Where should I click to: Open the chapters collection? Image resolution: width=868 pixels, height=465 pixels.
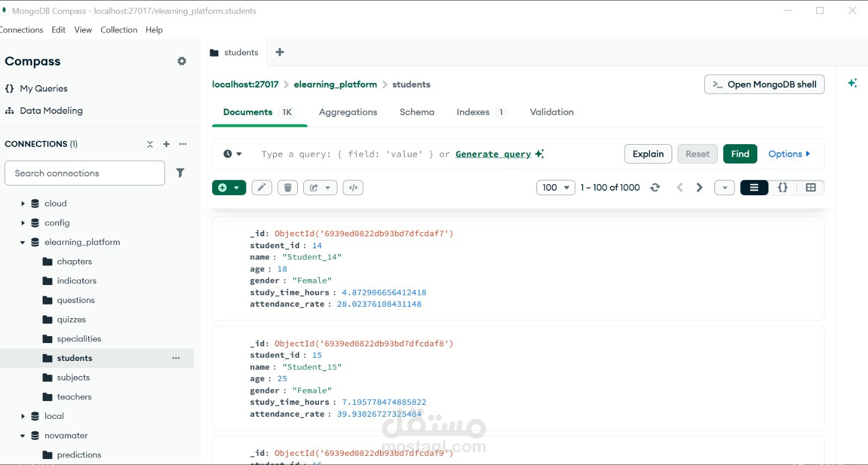tap(74, 261)
